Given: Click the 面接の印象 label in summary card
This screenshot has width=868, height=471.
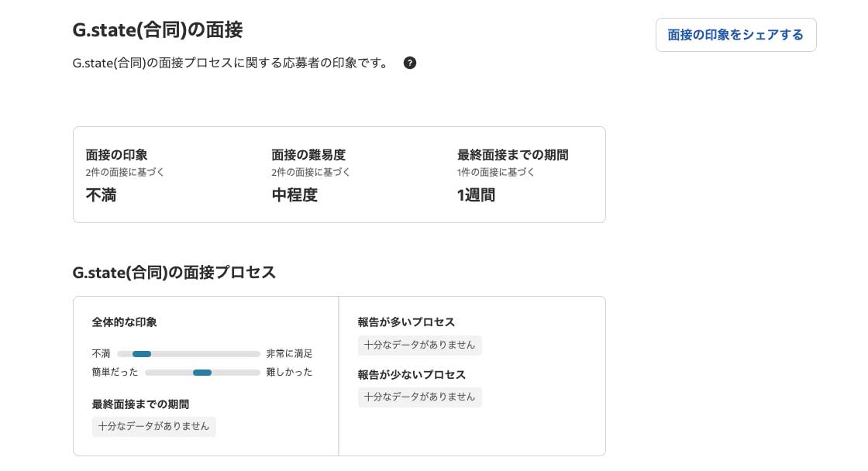Looking at the screenshot, I should click(x=116, y=155).
